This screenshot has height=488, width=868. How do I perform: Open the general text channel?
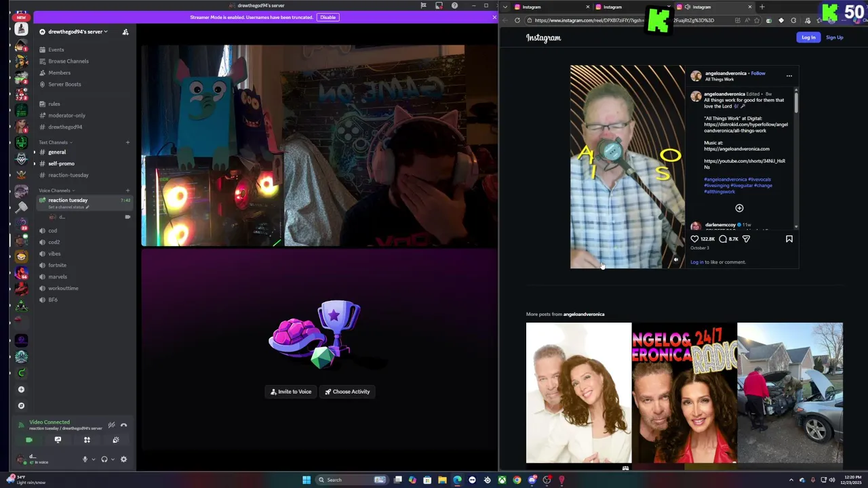(57, 152)
